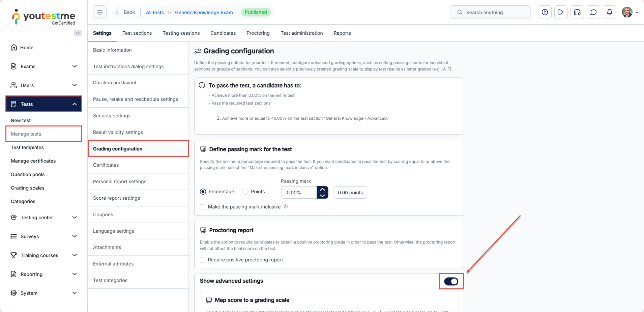Image resolution: width=644 pixels, height=312 pixels.
Task: Click info icon beside passing mark inclusive
Action: point(286,207)
